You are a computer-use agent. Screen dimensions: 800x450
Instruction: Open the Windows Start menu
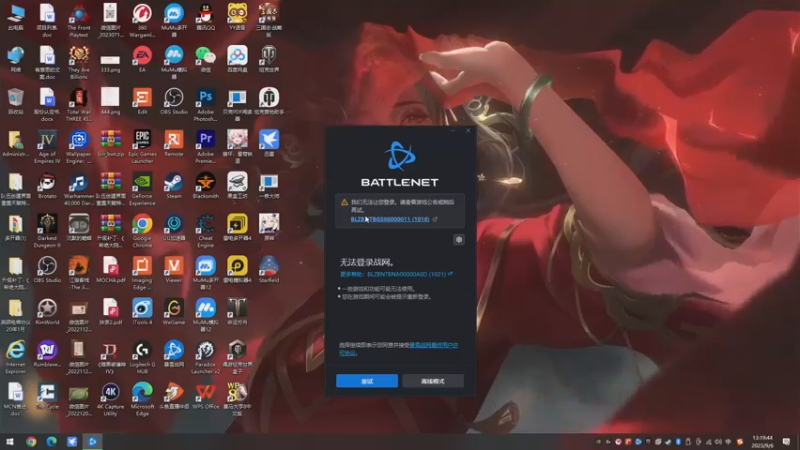(10, 441)
